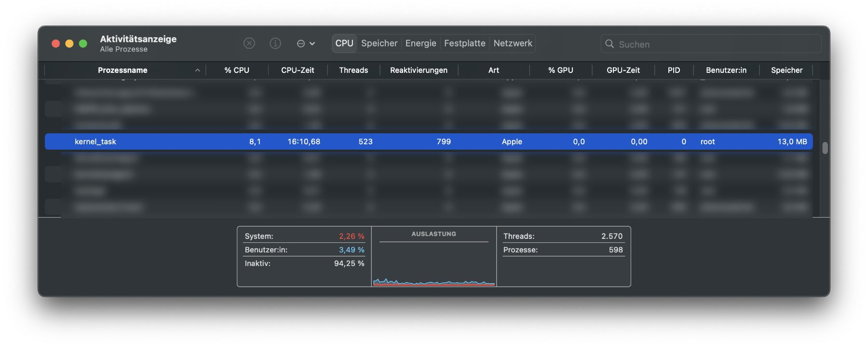Sort processes by PID column
This screenshot has width=868, height=347.
[674, 70]
